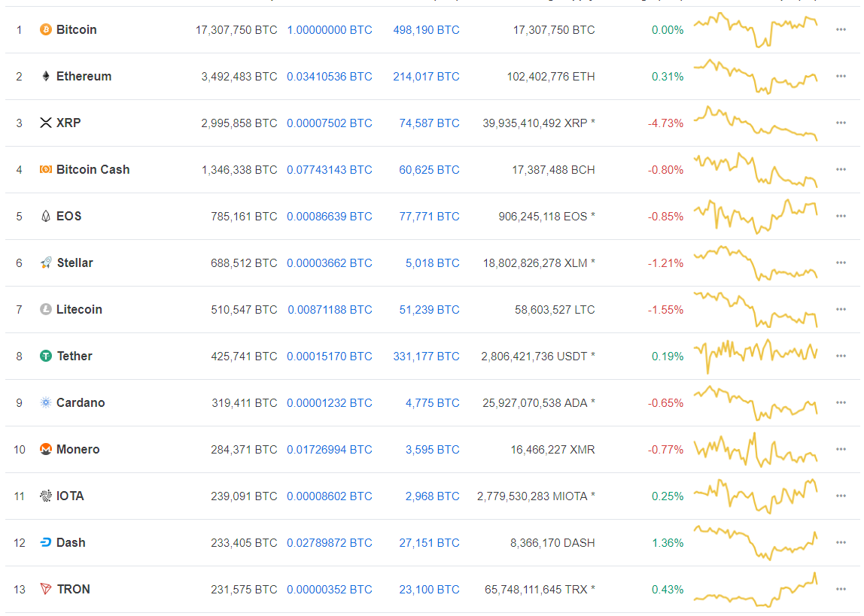Viewport: 864px width, 616px height.
Task: Click the TRON red logo icon
Action: [45, 590]
